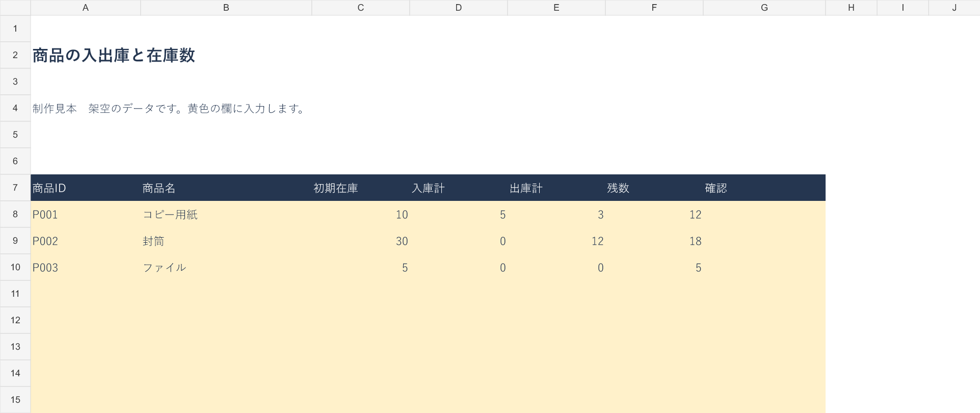This screenshot has width=980, height=413.
Task: Click the 商品名 table header cell
Action: (226, 188)
